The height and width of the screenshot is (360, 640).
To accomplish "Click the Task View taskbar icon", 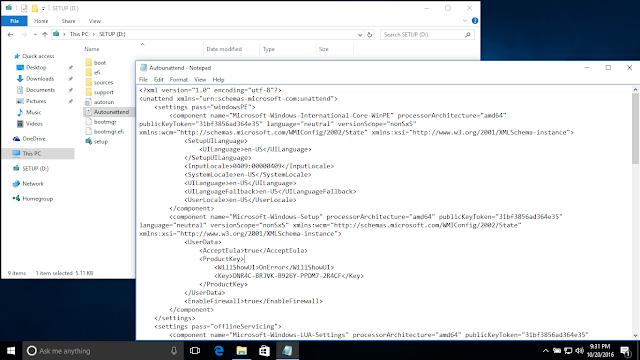I will point(195,351).
